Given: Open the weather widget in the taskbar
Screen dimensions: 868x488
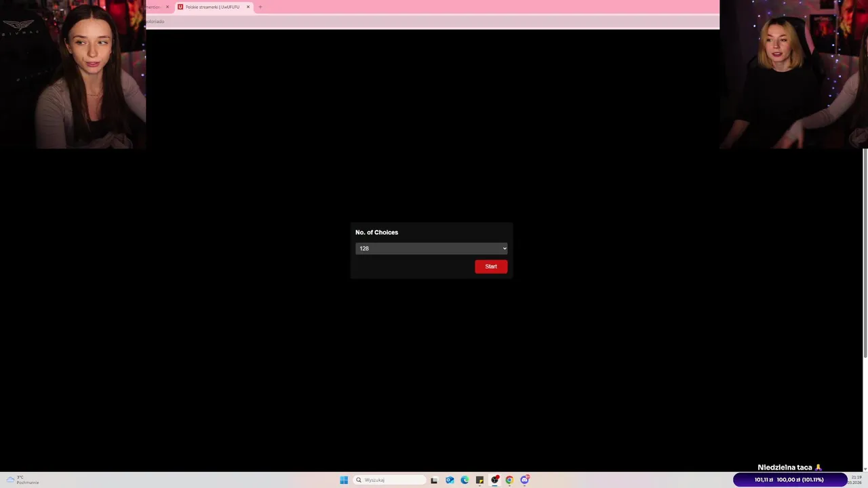Looking at the screenshot, I should 22,480.
